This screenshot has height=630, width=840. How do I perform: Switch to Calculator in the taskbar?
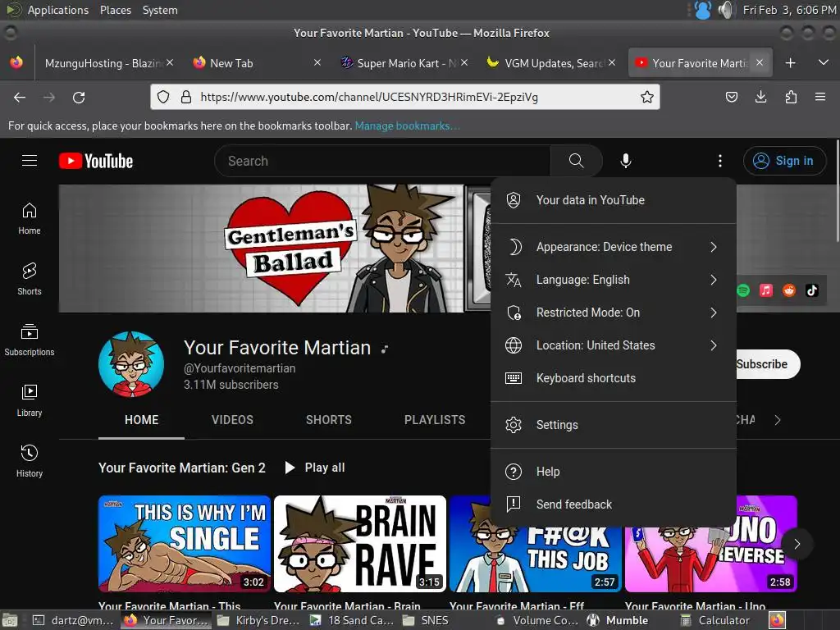(x=714, y=620)
